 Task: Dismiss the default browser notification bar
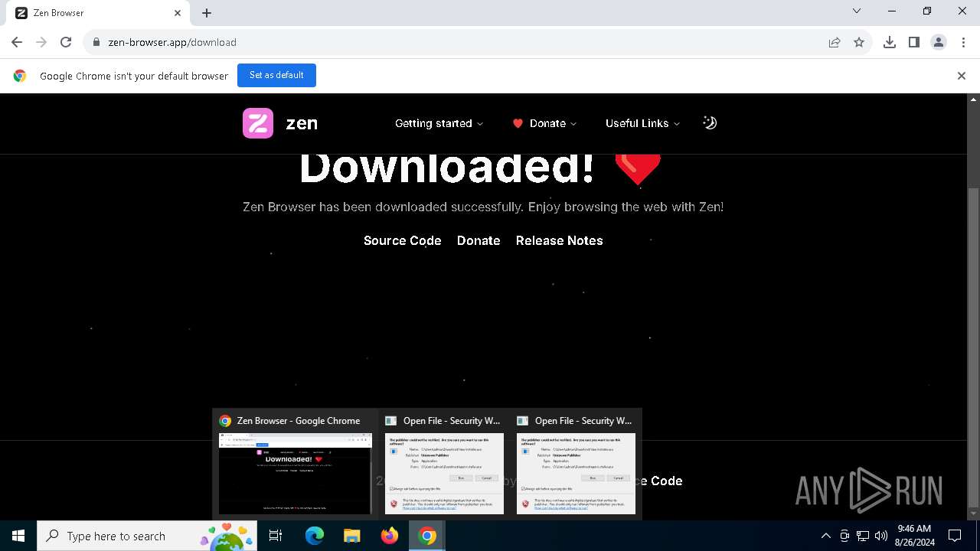coord(962,76)
